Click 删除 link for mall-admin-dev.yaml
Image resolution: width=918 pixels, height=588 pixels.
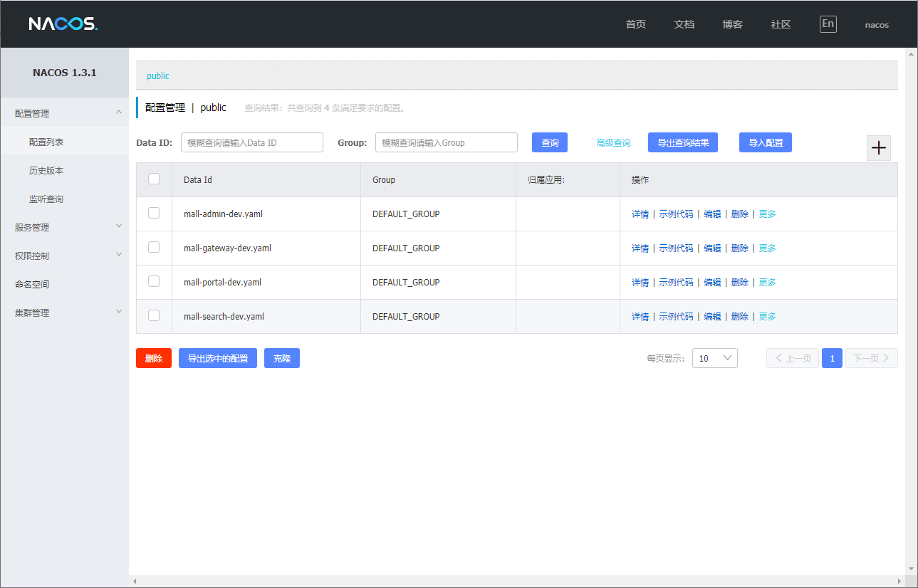click(740, 214)
